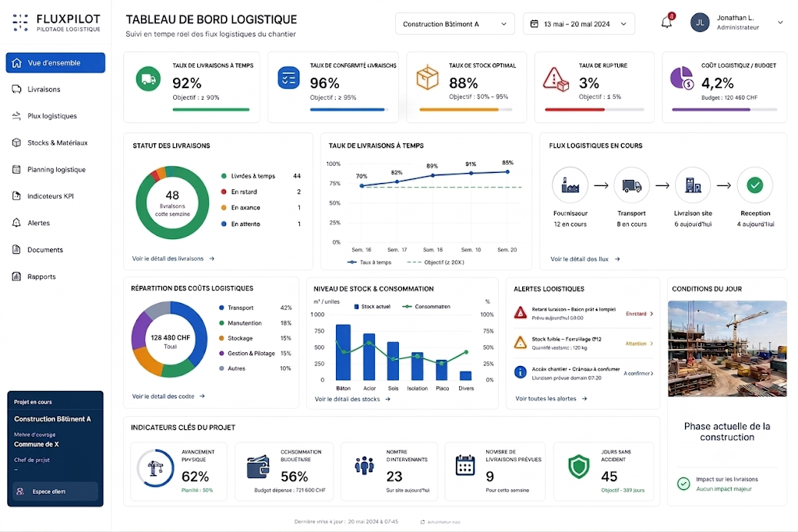Click Voir le détail des stocks link
The width and height of the screenshot is (798, 532).
(x=352, y=400)
